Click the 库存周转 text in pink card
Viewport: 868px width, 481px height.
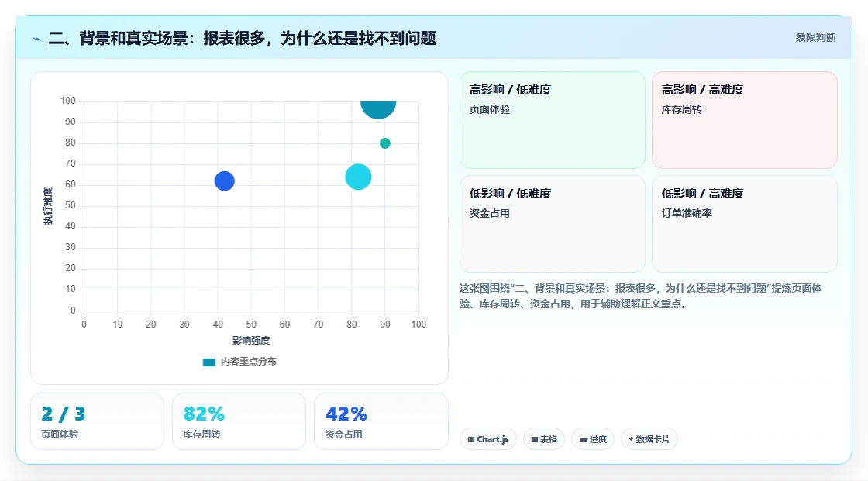pyautogui.click(x=681, y=109)
